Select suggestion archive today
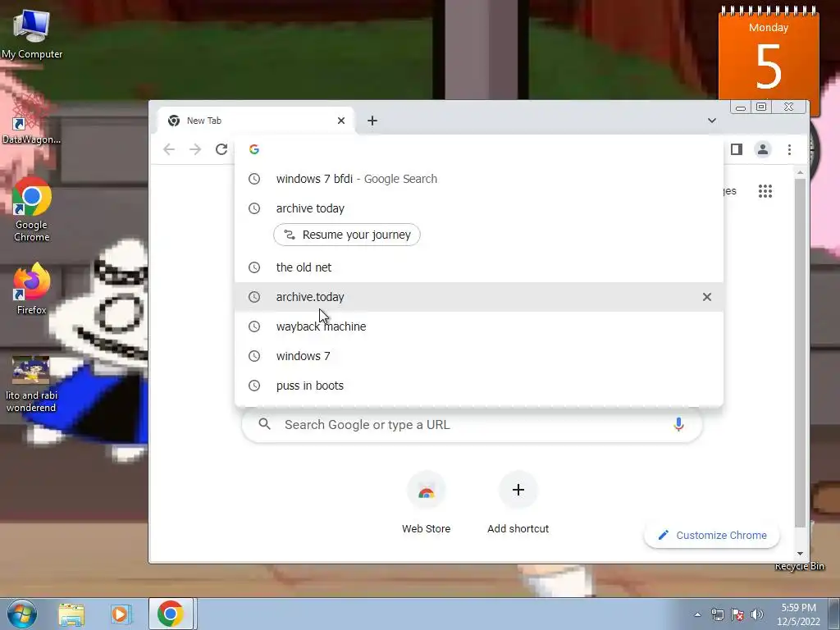840x630 pixels. click(479, 208)
